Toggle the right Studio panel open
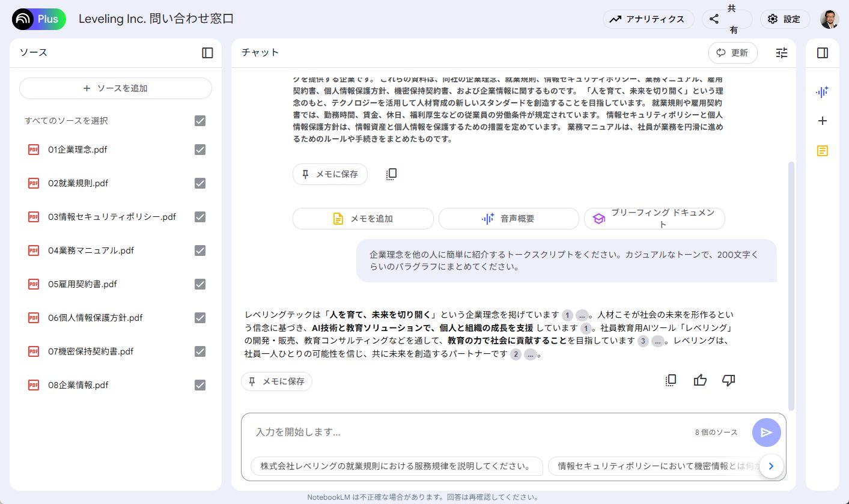The height and width of the screenshot is (504, 849). click(x=822, y=53)
